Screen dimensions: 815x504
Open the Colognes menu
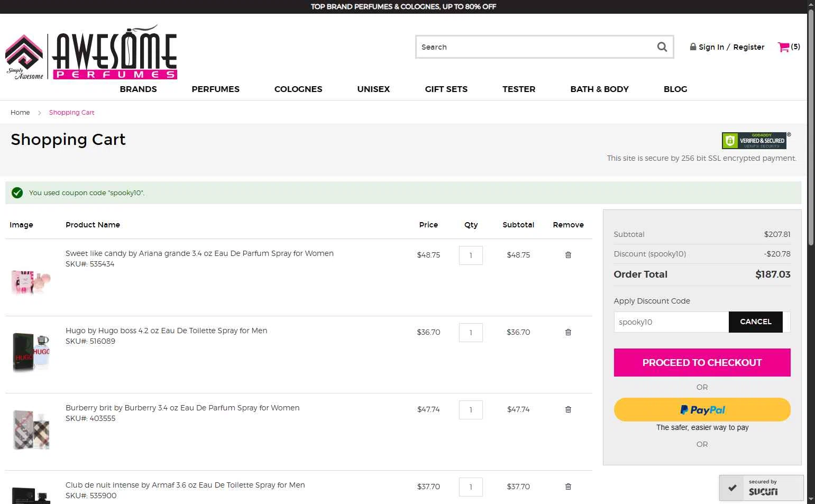298,89
